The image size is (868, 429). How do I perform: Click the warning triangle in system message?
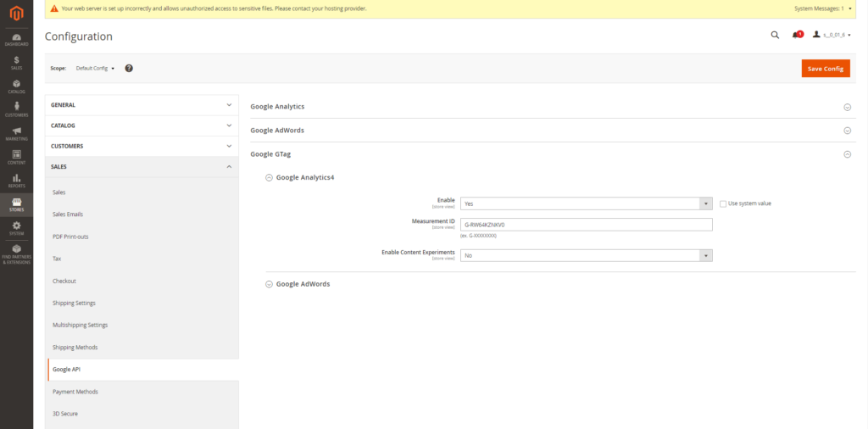coord(54,8)
